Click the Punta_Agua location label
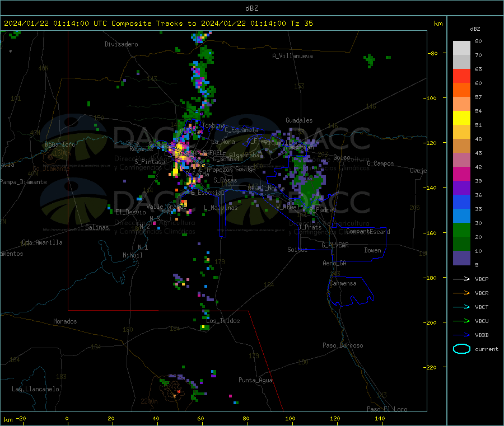The image size is (504, 426). pyautogui.click(x=255, y=380)
